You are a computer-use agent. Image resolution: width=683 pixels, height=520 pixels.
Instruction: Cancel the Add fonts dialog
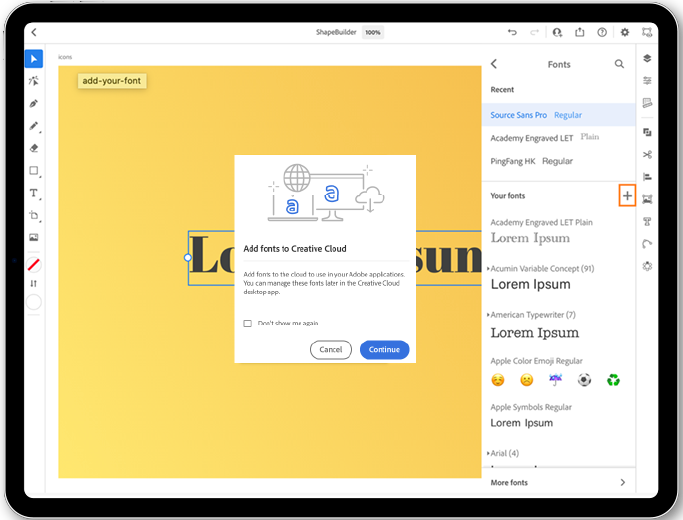[331, 350]
